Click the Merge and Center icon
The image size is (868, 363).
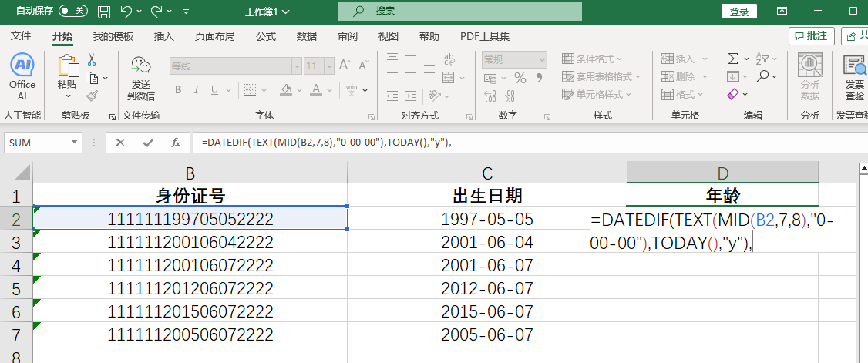pos(449,77)
